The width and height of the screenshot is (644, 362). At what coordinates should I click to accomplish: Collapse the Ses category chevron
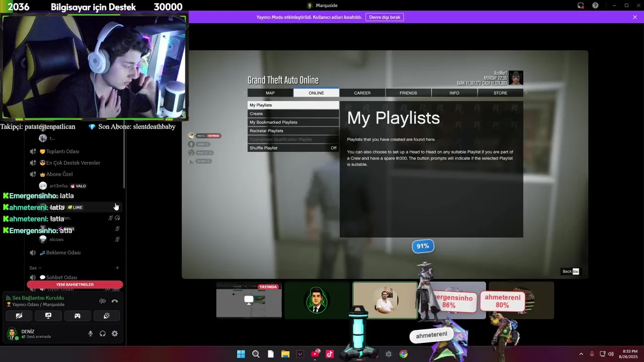40,268
